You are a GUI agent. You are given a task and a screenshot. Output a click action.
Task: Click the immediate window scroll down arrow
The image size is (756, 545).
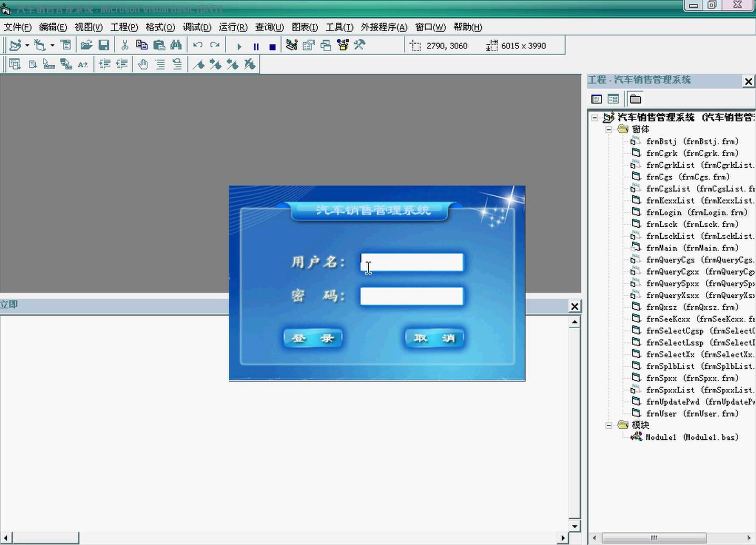click(x=574, y=526)
